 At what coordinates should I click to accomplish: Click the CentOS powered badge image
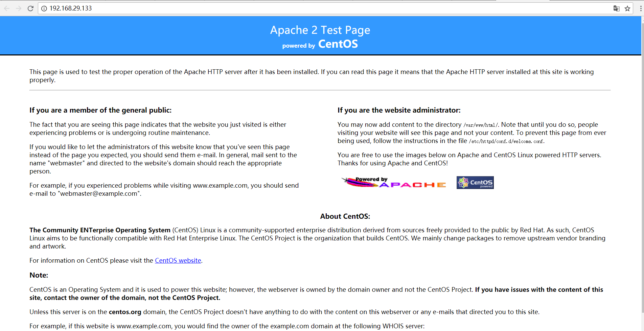pyautogui.click(x=475, y=183)
